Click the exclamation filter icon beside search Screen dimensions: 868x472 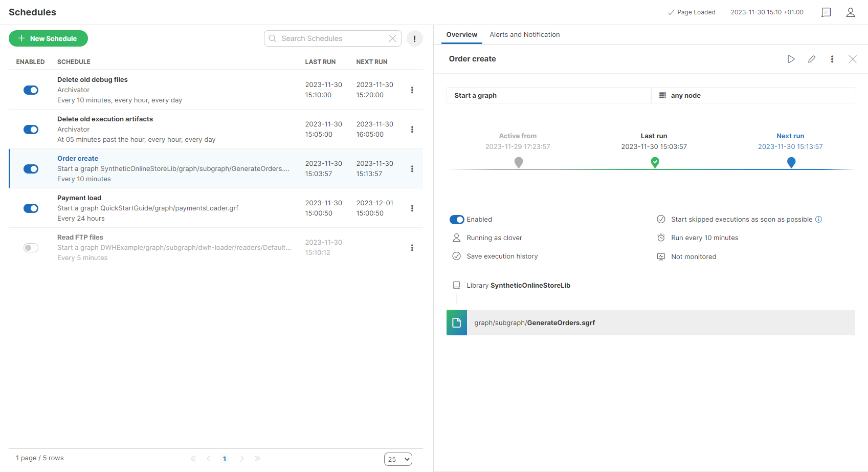coord(414,39)
